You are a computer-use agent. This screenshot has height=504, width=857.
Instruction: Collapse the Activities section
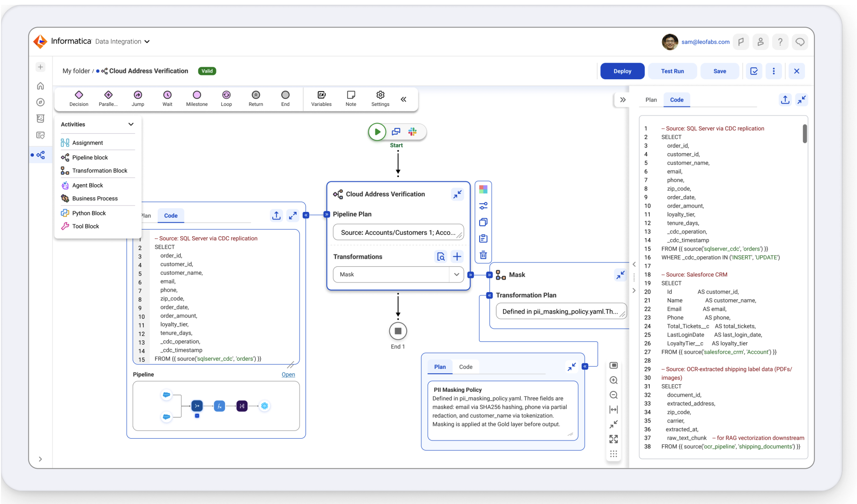point(131,124)
